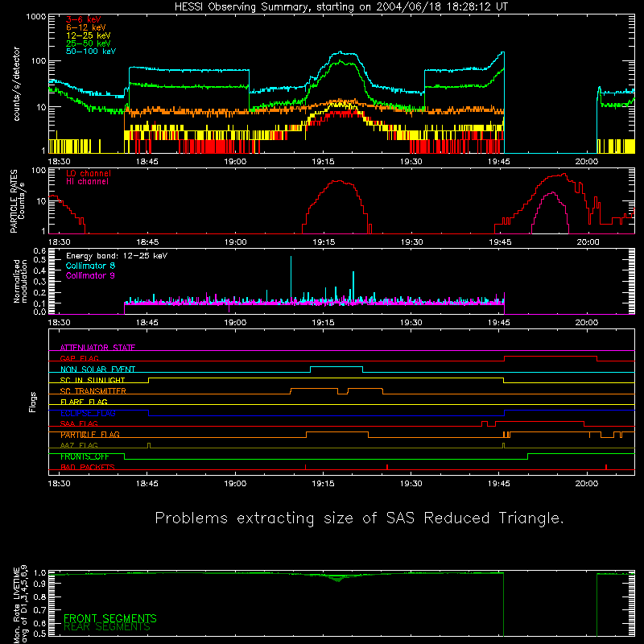Select the cyan 50-100 keV legend label
This screenshot has width=644, height=644.
(x=91, y=52)
